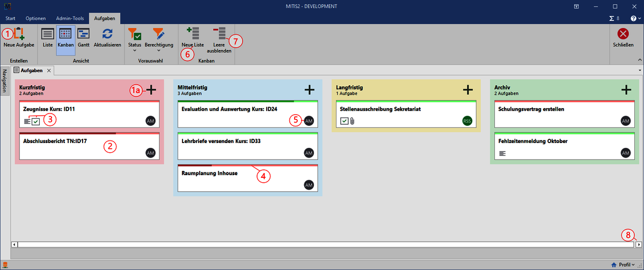The height and width of the screenshot is (270, 644).
Task: Open the Profil dropdown in status bar
Action: tap(623, 265)
